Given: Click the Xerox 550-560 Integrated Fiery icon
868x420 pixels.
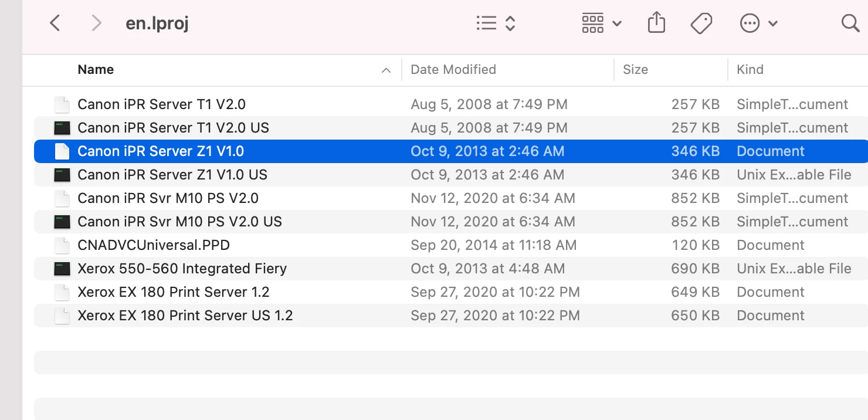Looking at the screenshot, I should [62, 269].
